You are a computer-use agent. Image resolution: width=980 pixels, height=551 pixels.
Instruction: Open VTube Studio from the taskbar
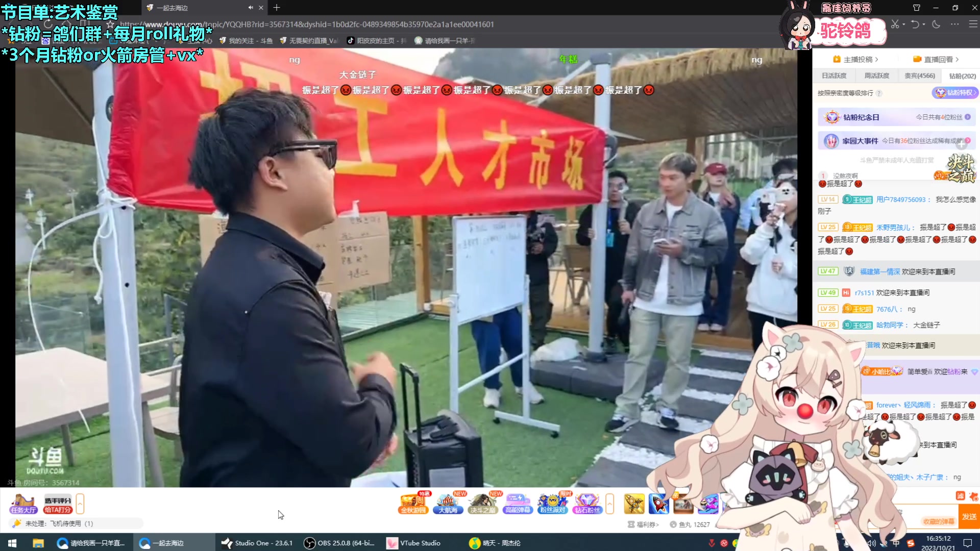click(x=413, y=543)
